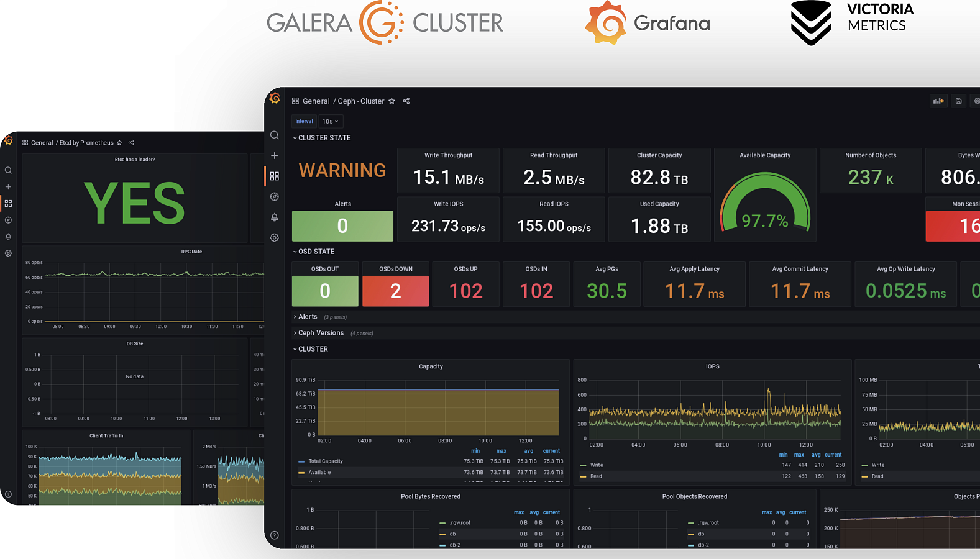Image resolution: width=980 pixels, height=559 pixels.
Task: Toggle db-2 series in Pool Bytes Recovered legend
Action: point(455,545)
